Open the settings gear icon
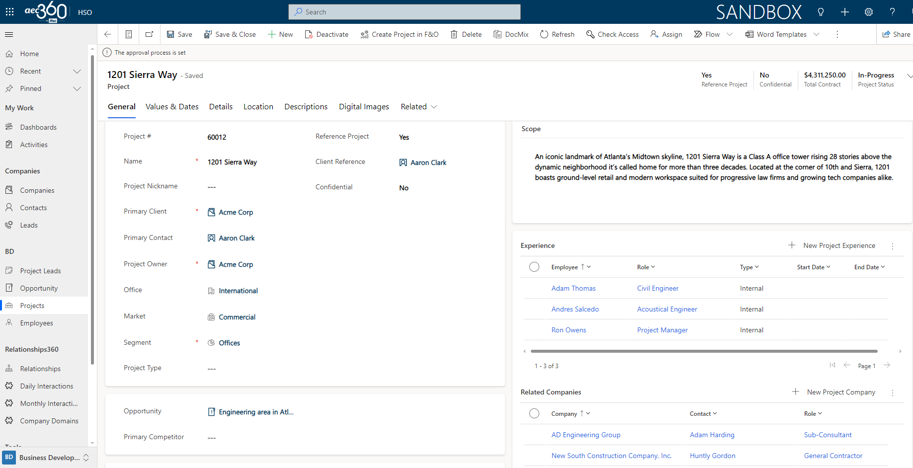913x468 pixels. pyautogui.click(x=869, y=12)
